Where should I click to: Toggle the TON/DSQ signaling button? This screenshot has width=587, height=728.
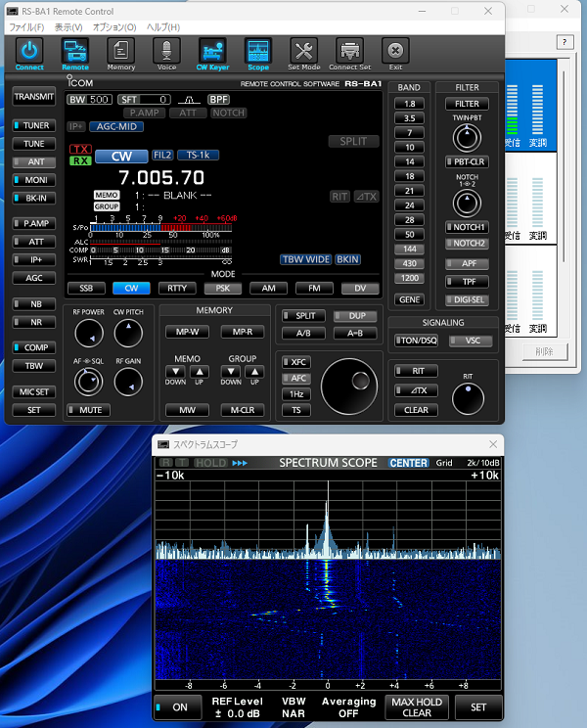416,341
